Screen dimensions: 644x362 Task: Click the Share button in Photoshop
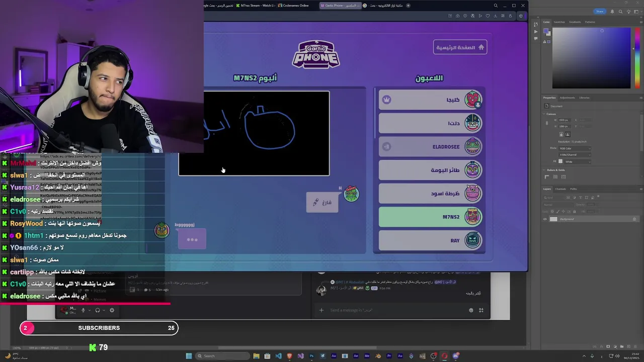click(600, 12)
